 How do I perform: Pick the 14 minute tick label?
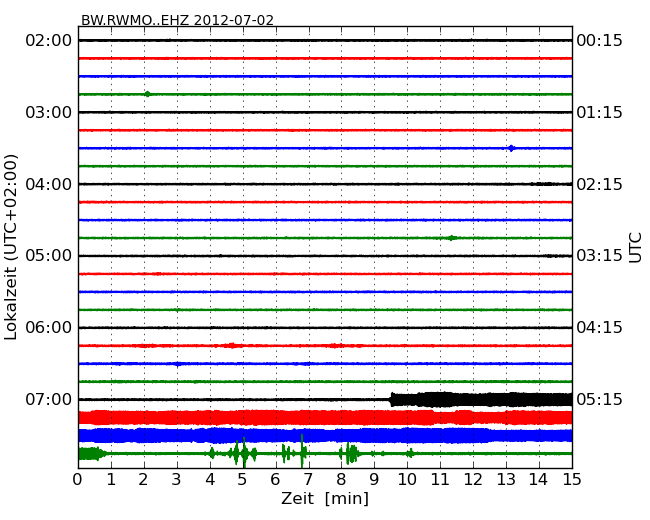coord(539,480)
